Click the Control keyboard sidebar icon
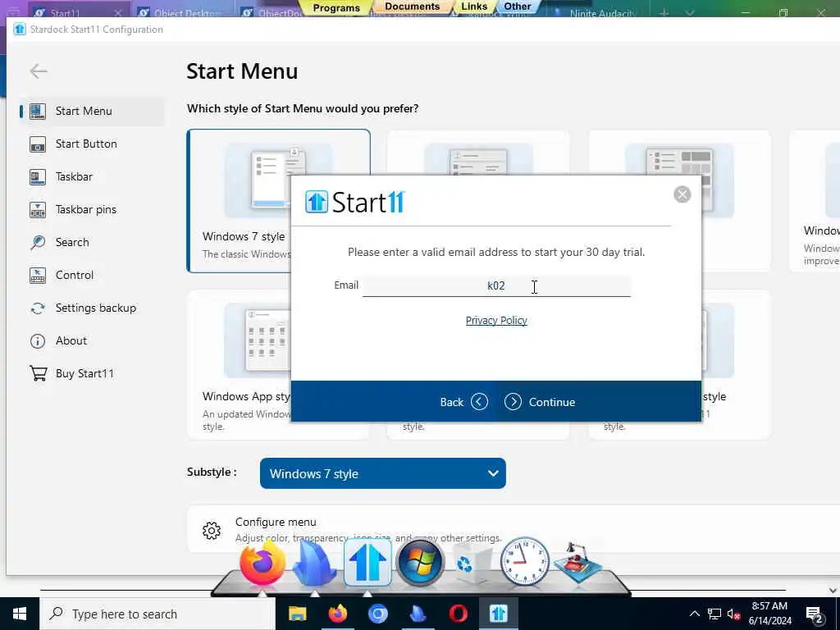Screen dimensions: 840x630 coord(38,276)
